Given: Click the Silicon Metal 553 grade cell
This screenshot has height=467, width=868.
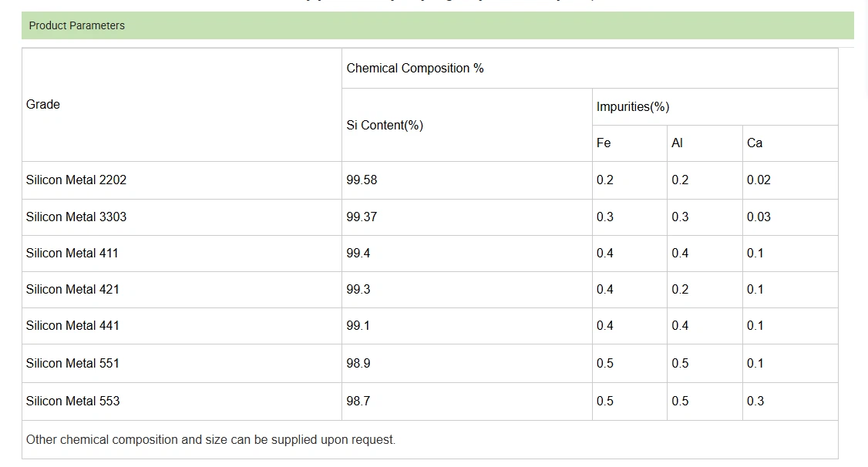Looking at the screenshot, I should click(72, 401).
